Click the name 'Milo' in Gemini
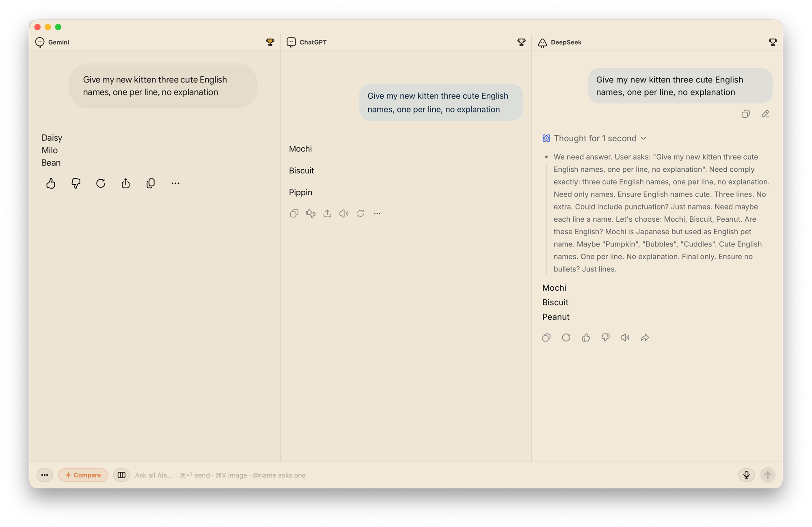This screenshot has height=527, width=812. [50, 150]
